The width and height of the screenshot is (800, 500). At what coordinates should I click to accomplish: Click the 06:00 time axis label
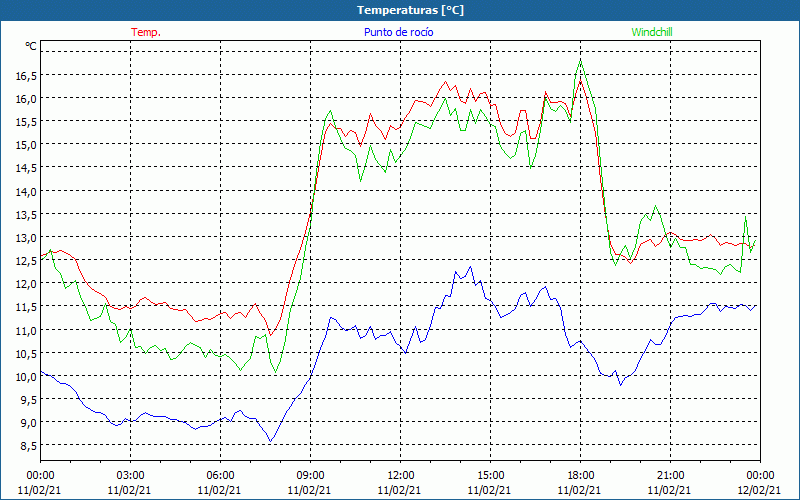220,476
